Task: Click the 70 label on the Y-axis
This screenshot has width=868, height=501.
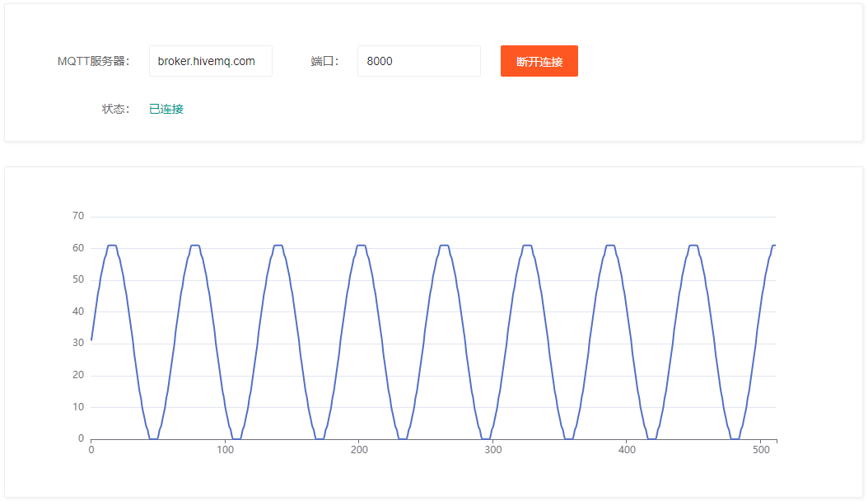Action: point(78,216)
